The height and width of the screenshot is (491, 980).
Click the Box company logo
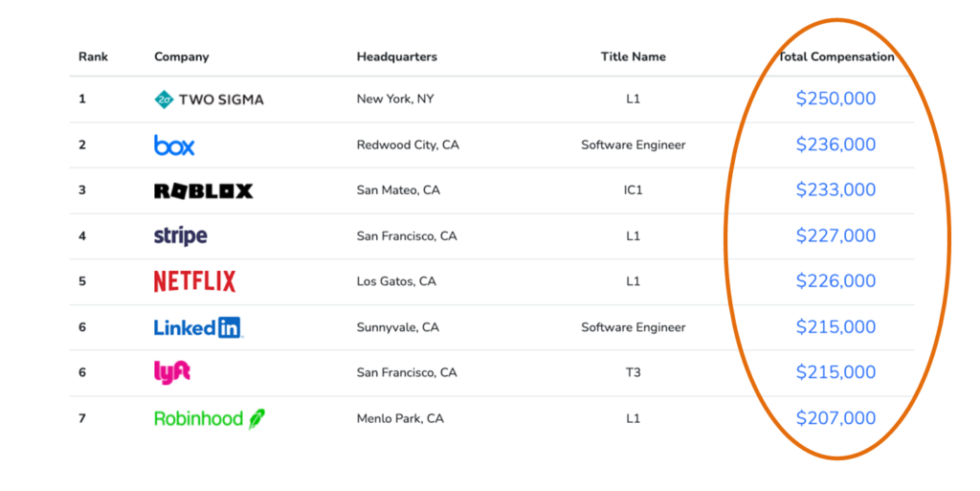point(174,145)
